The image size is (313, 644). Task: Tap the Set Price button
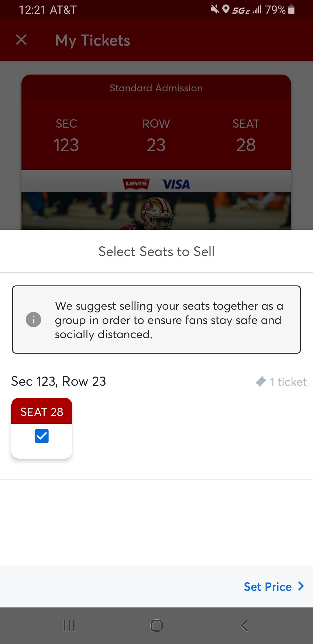(268, 587)
